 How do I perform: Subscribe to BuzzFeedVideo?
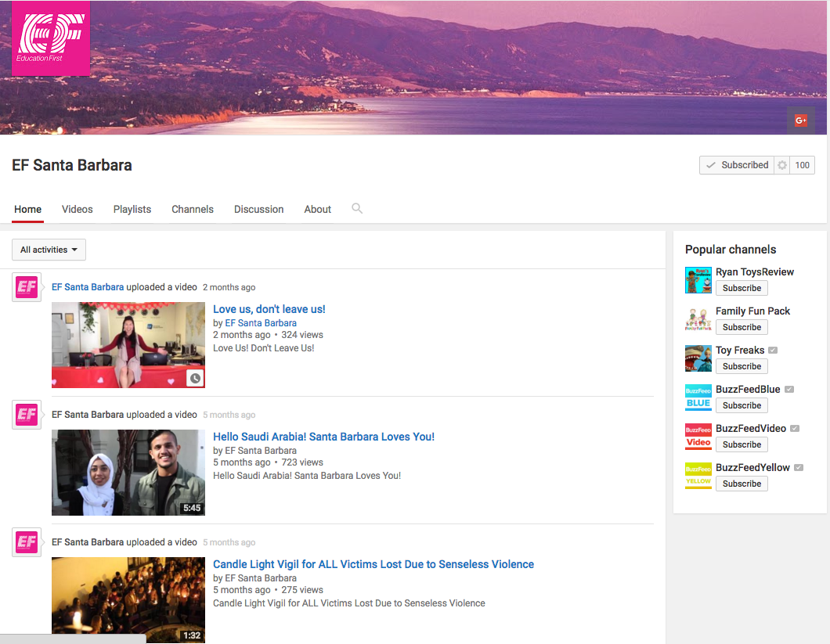point(742,445)
